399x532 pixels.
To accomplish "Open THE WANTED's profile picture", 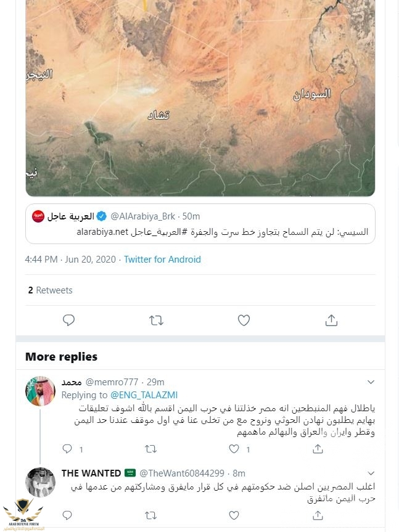I will [40, 482].
